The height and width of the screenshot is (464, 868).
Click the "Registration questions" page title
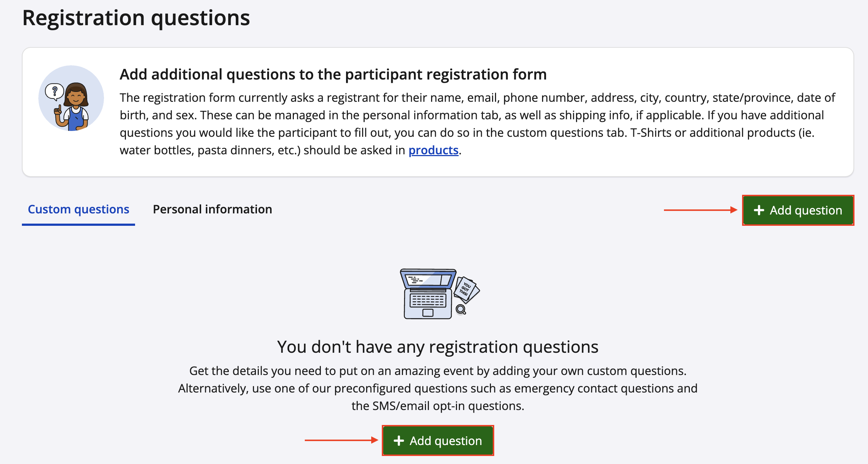136,18
